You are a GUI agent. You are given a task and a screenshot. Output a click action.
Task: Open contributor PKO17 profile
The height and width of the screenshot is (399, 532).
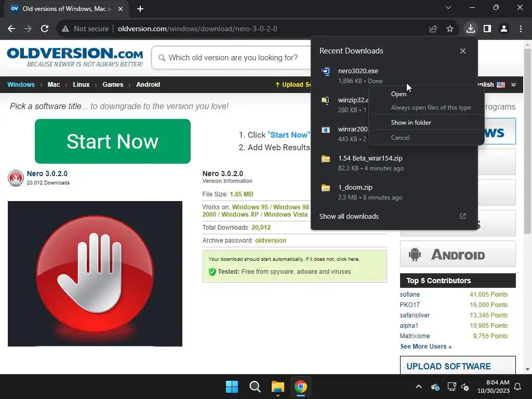coord(409,304)
